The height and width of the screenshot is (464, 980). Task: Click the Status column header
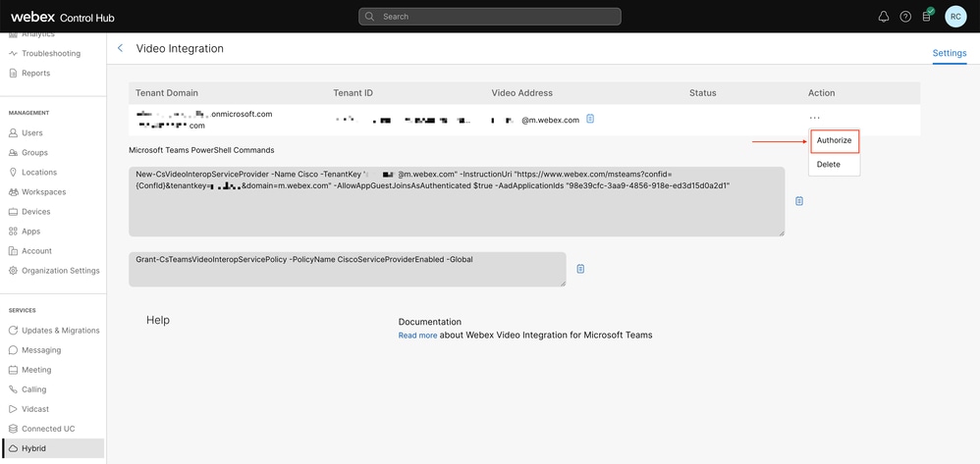click(x=702, y=93)
